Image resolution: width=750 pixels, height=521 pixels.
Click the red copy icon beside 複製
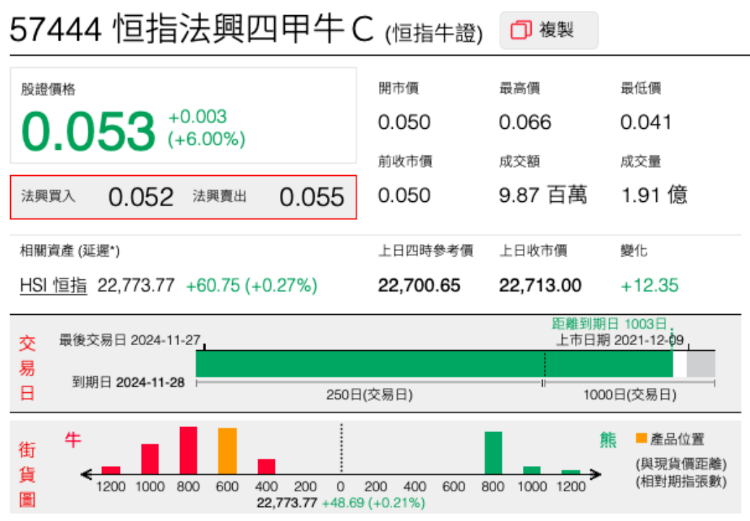point(521,30)
